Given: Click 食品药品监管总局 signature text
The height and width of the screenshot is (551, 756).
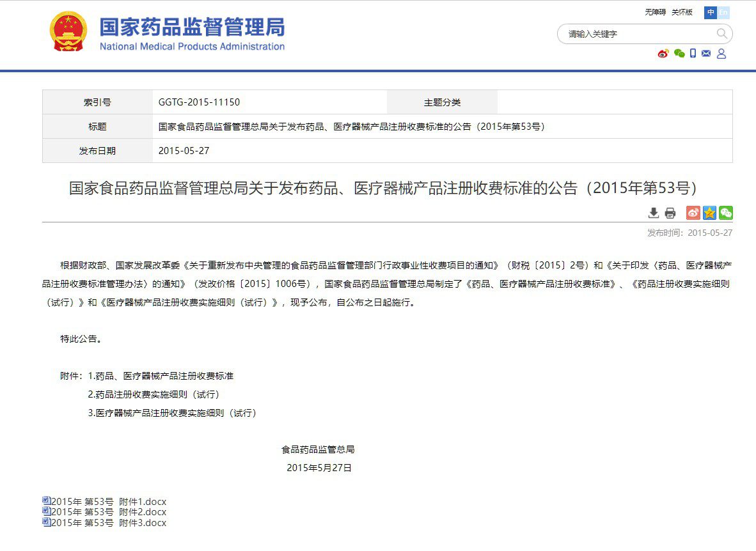Looking at the screenshot, I should pyautogui.click(x=319, y=449).
